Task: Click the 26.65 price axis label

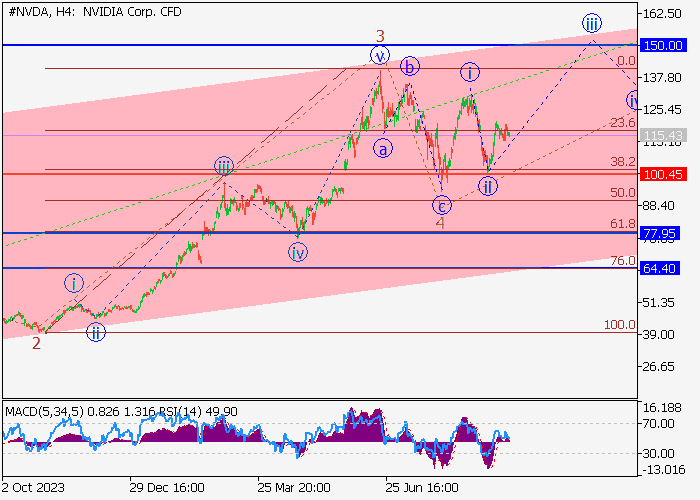Action: [x=658, y=367]
